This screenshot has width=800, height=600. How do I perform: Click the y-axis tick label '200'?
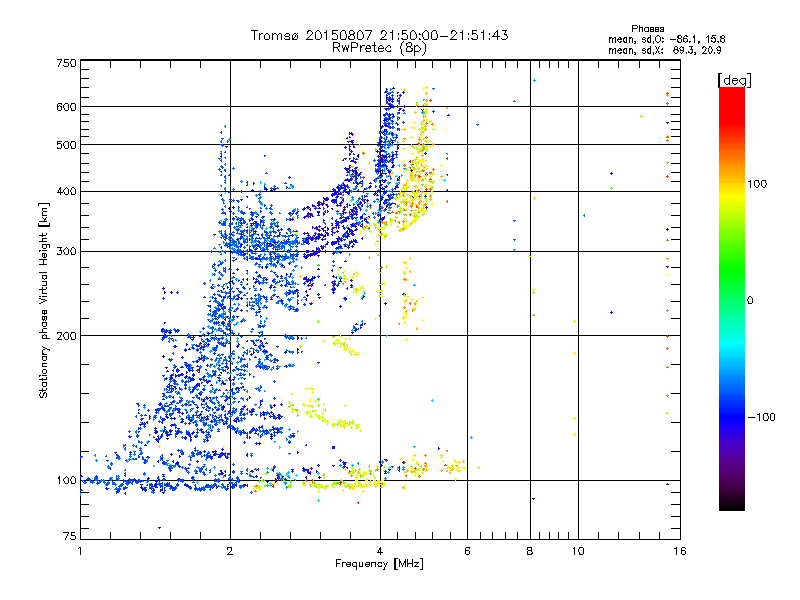pos(67,336)
